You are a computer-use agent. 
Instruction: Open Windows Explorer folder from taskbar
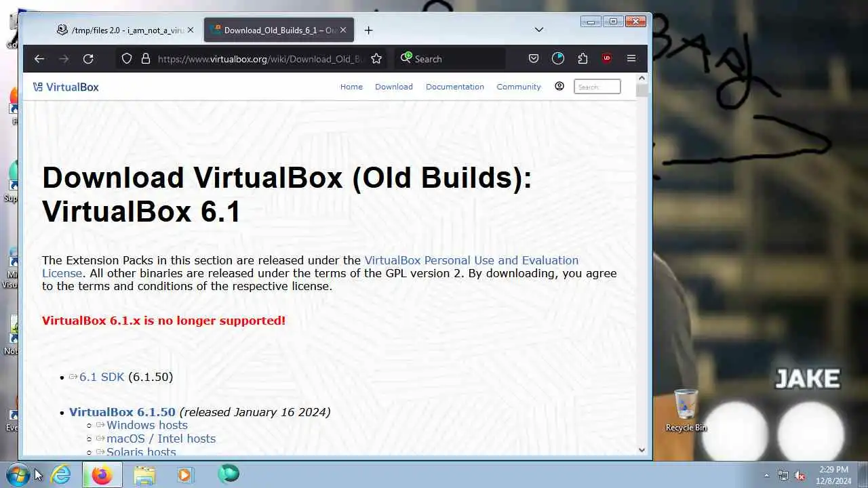coord(144,474)
